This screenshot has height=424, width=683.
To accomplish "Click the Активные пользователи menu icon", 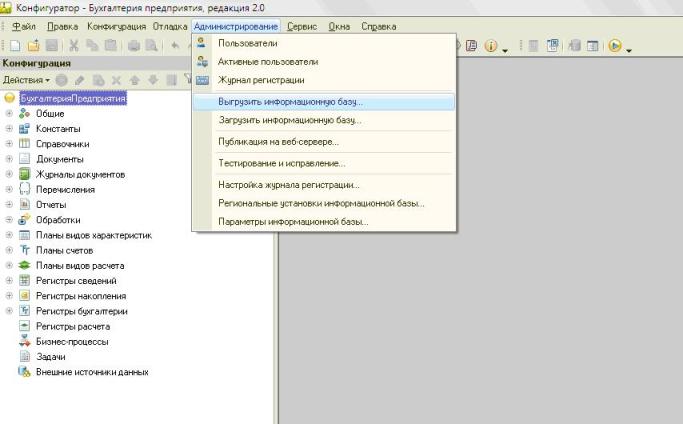I will click(202, 61).
